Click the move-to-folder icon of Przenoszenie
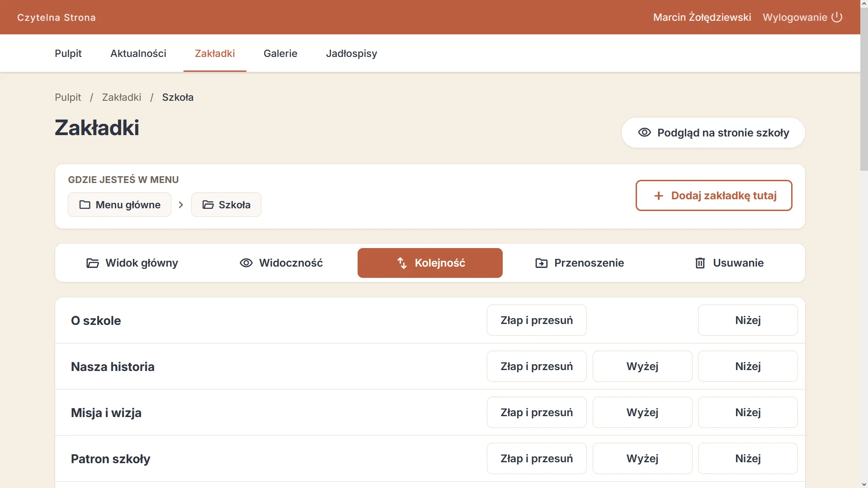The image size is (868, 488). [541, 263]
